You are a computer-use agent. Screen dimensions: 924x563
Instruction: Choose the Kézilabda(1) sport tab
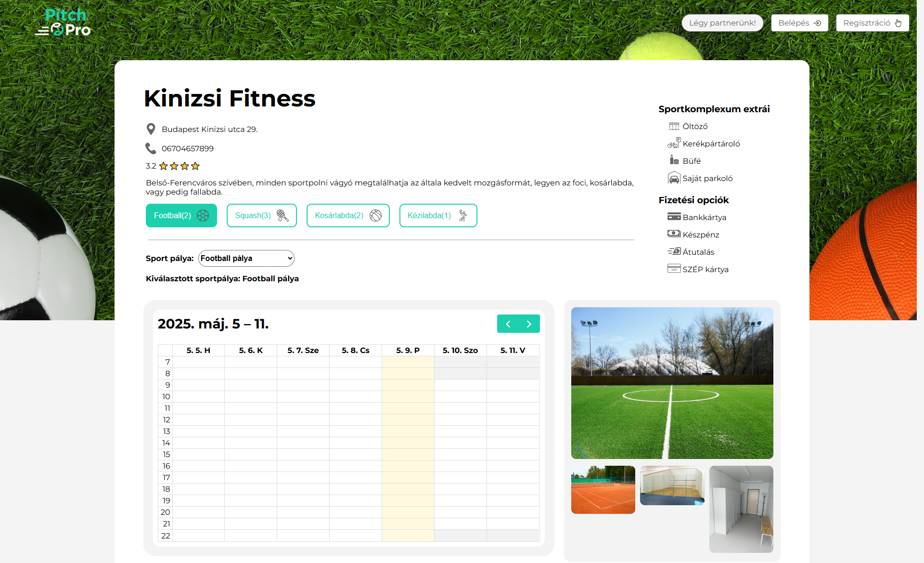pyautogui.click(x=438, y=215)
